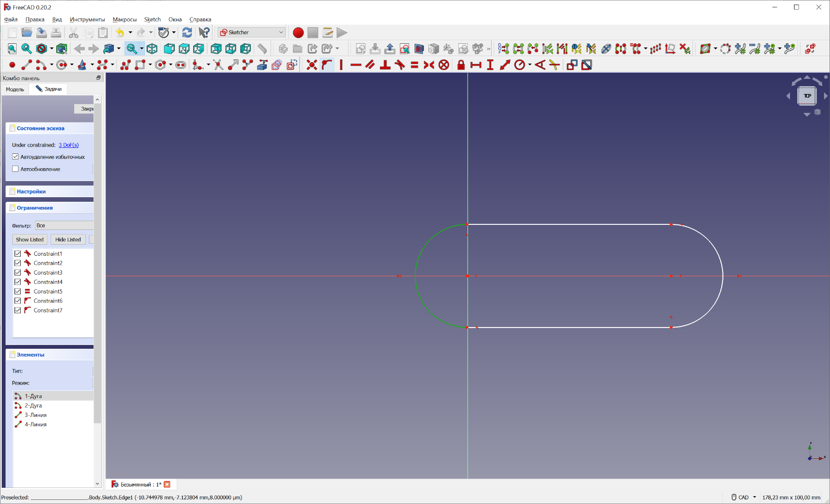Select the Create line tool

[27, 65]
